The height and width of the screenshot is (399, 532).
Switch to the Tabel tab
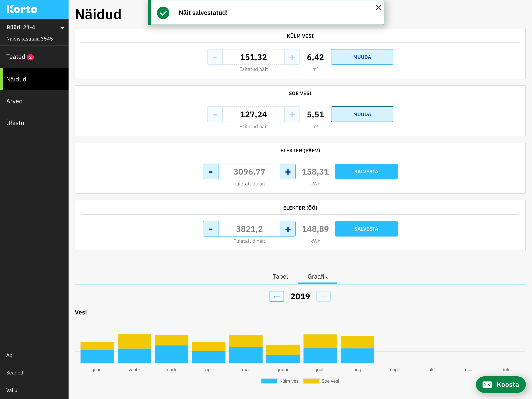point(280,276)
